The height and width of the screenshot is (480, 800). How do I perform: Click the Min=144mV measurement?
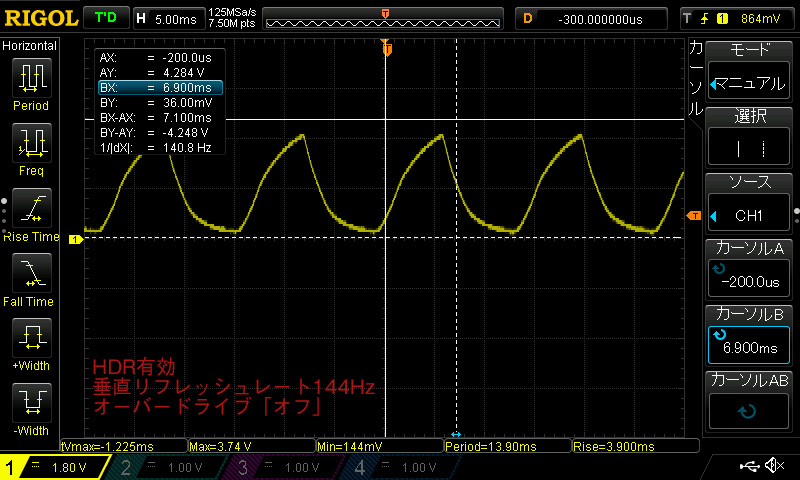(380, 446)
